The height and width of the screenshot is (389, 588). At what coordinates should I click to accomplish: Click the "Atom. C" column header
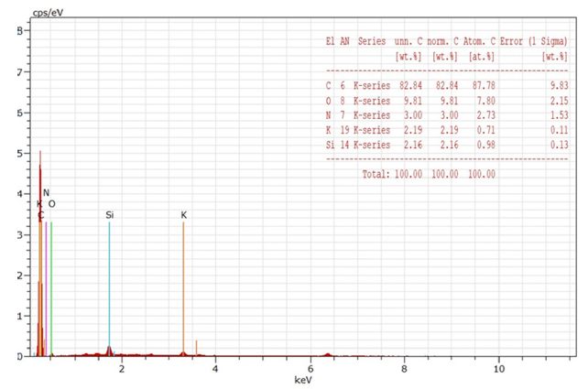(482, 41)
